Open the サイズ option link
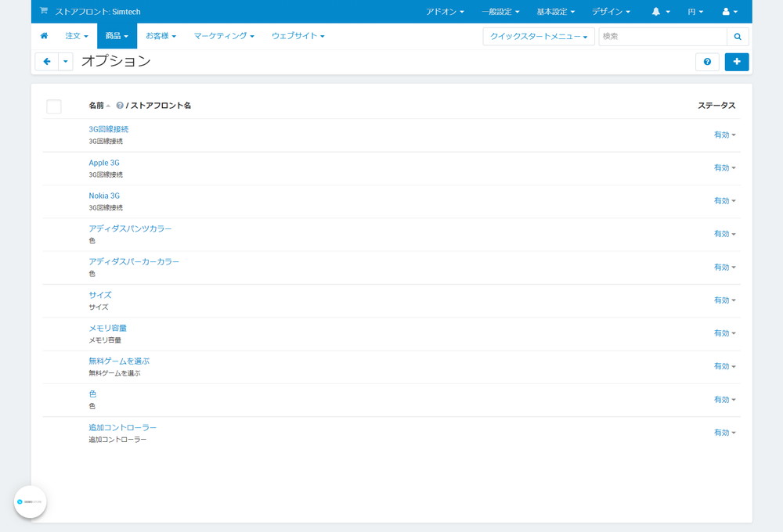This screenshot has height=532, width=783. [x=100, y=295]
